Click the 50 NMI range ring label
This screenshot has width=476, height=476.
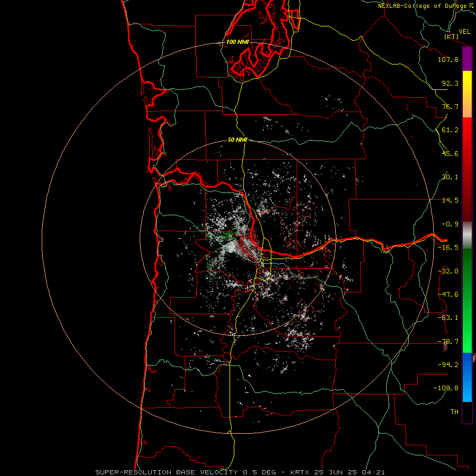pos(237,140)
